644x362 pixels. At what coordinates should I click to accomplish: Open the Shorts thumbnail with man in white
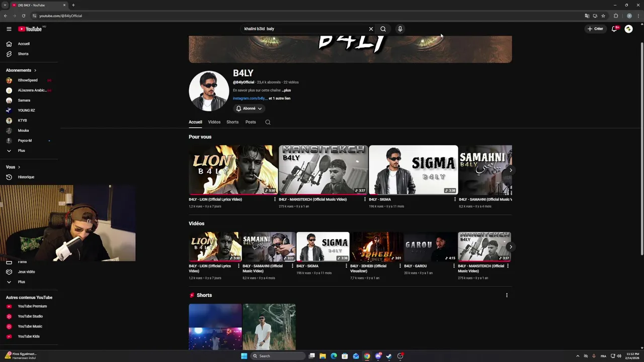(269, 327)
